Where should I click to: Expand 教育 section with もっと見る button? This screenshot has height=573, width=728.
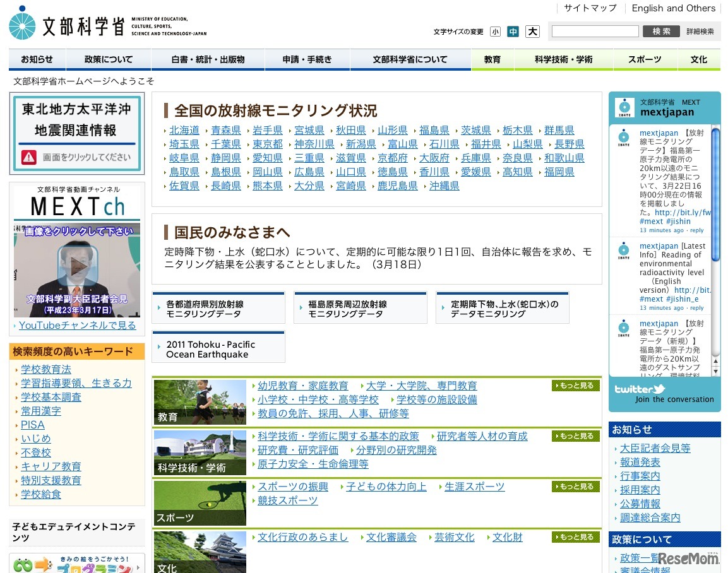tap(575, 386)
